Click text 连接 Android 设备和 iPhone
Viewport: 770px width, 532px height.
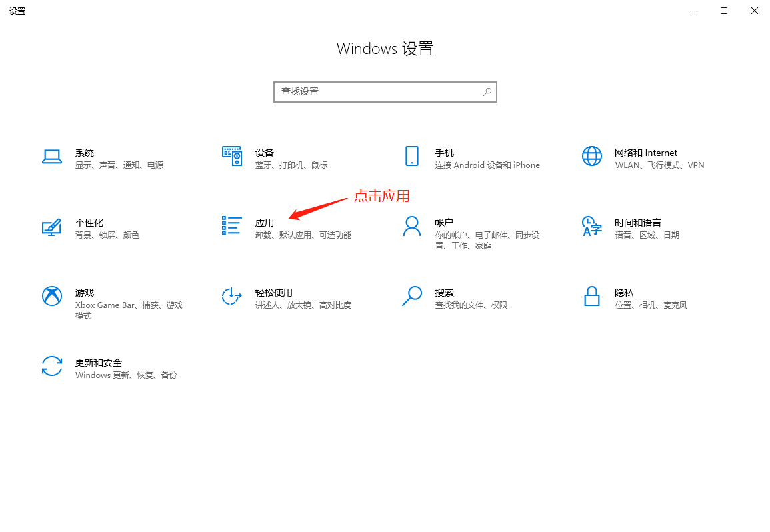point(487,165)
